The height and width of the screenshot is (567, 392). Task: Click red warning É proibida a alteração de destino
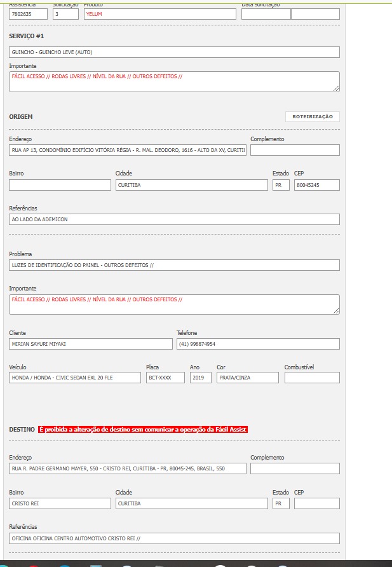tap(143, 429)
